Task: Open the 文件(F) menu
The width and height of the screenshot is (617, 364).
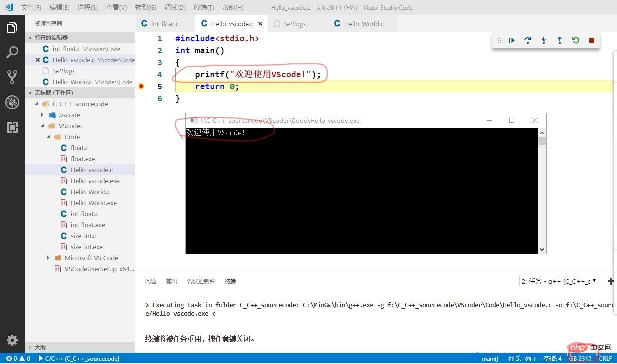Action: [31, 7]
